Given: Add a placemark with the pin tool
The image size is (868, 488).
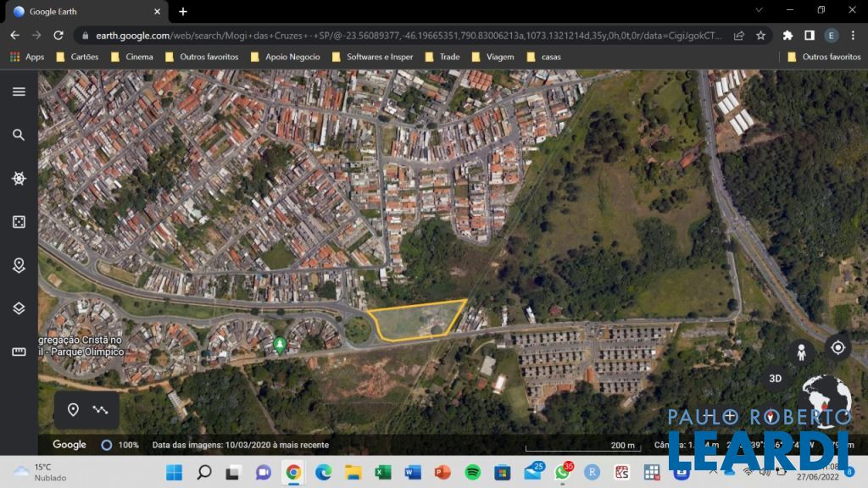Looking at the screenshot, I should pyautogui.click(x=73, y=410).
